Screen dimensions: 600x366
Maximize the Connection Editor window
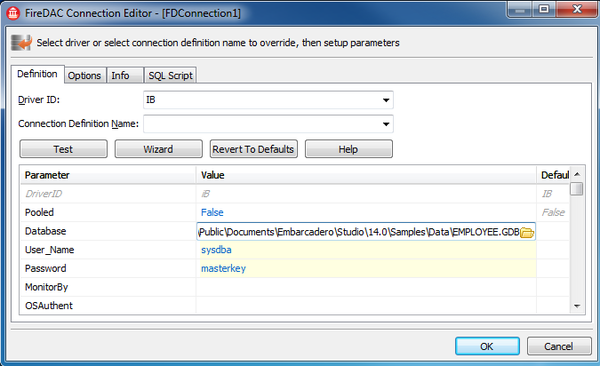(544, 9)
